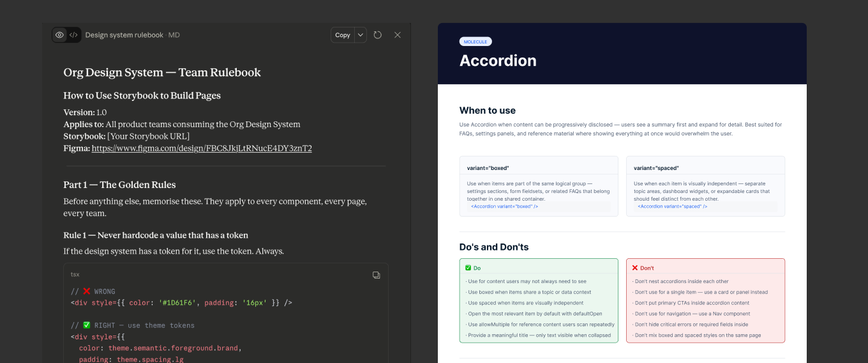Click the <Accordion variant="boxed" /> code snippet
The width and height of the screenshot is (868, 363).
(504, 206)
